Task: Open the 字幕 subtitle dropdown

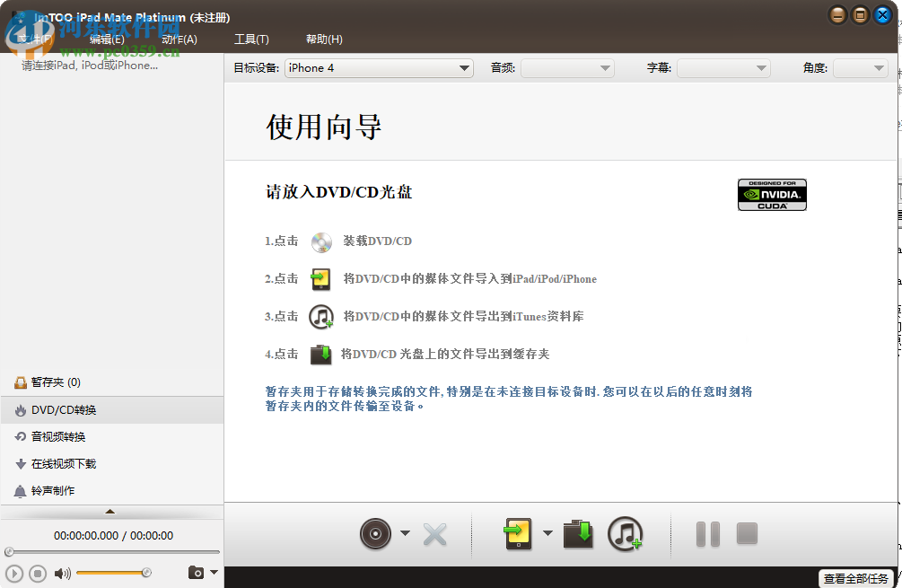Action: click(x=723, y=67)
